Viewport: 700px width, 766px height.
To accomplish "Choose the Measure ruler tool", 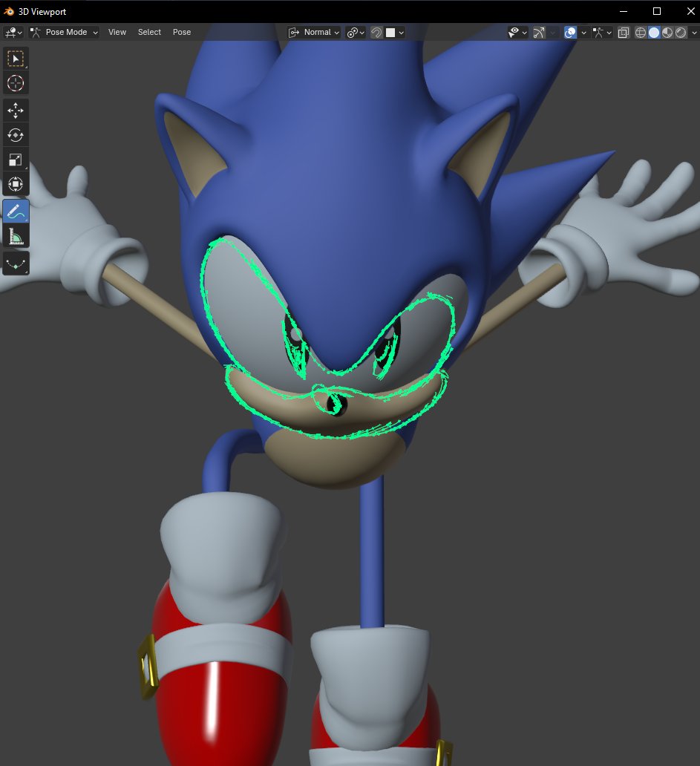I will click(x=16, y=237).
